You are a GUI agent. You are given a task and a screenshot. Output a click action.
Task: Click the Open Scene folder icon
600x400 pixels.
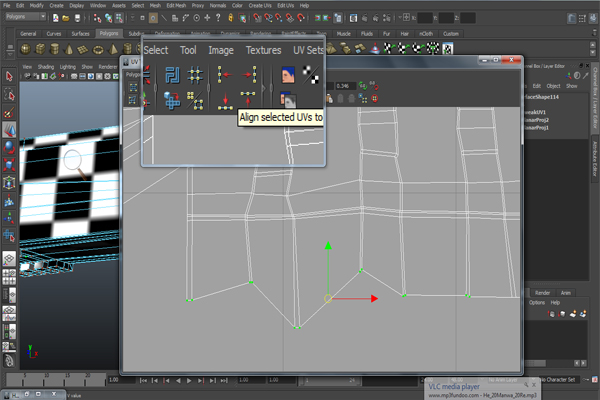pos(66,18)
